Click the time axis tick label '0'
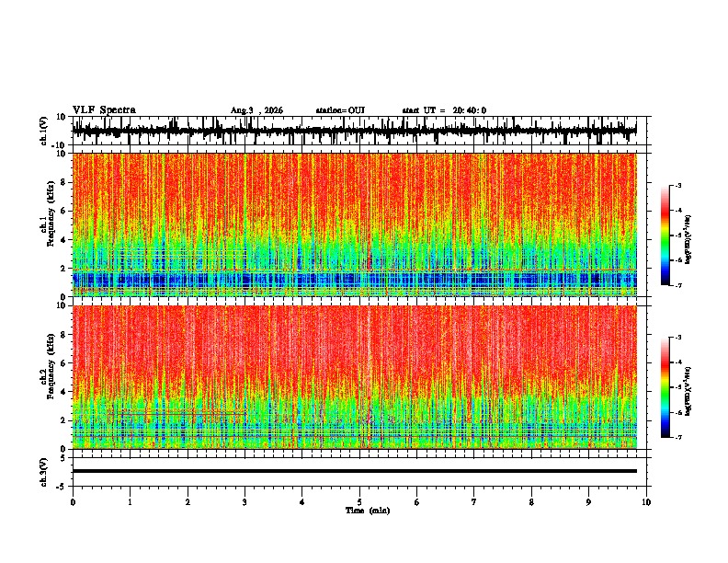Viewport: 728px width, 563px height. click(73, 502)
